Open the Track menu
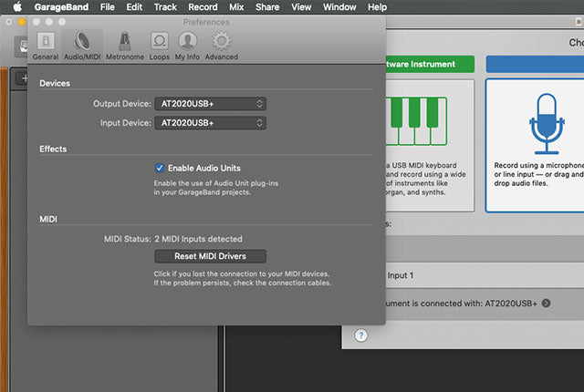Screen dimensions: 584x392 (x=165, y=6)
